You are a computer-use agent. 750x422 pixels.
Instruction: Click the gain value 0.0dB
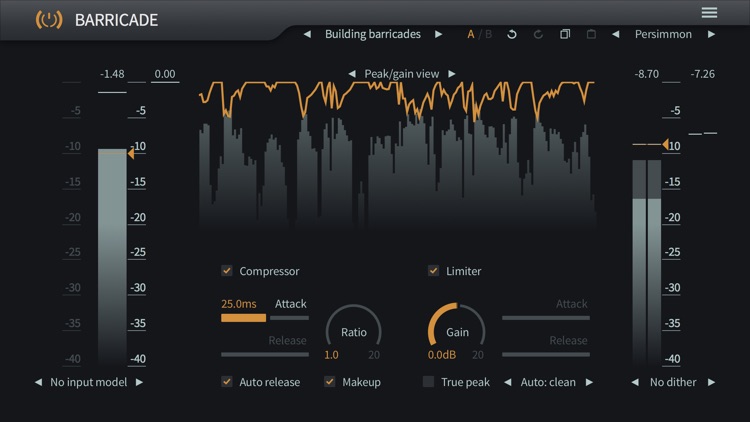(441, 355)
